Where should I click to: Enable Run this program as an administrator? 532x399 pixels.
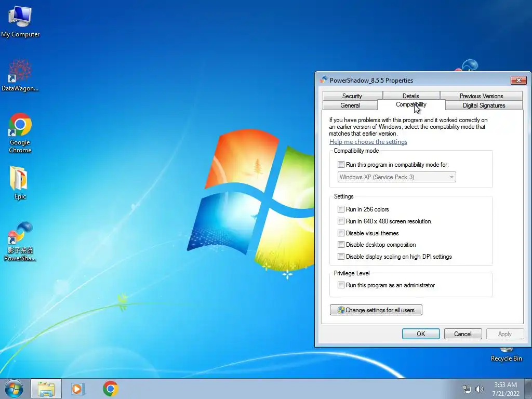click(341, 285)
